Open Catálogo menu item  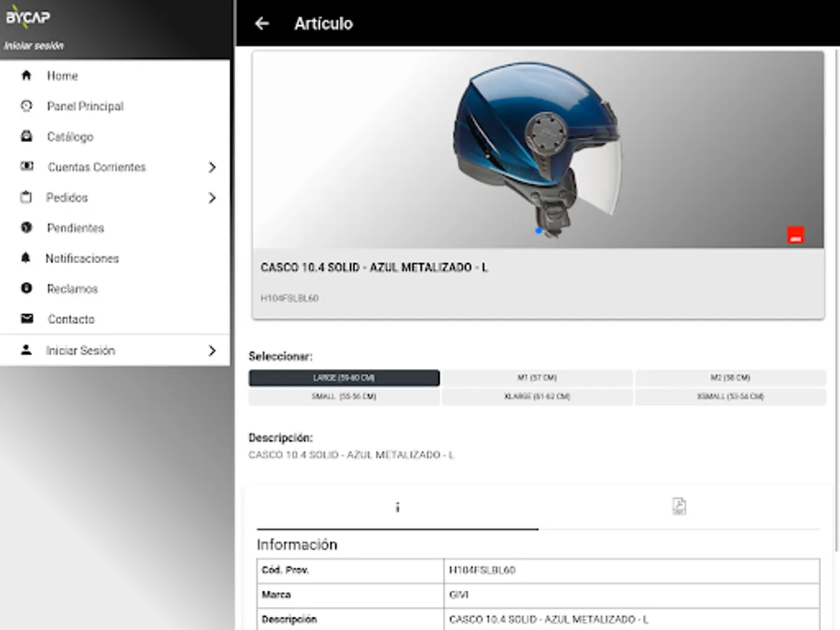pos(115,136)
